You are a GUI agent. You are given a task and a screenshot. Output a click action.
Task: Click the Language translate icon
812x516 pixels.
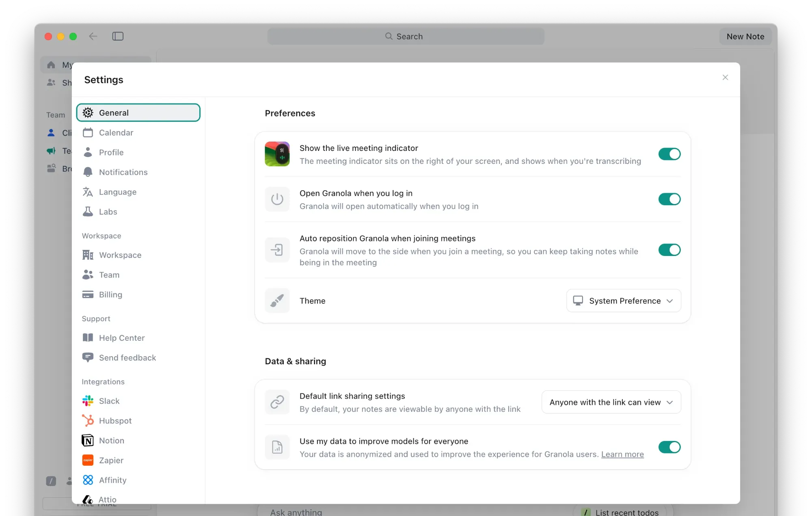click(88, 192)
